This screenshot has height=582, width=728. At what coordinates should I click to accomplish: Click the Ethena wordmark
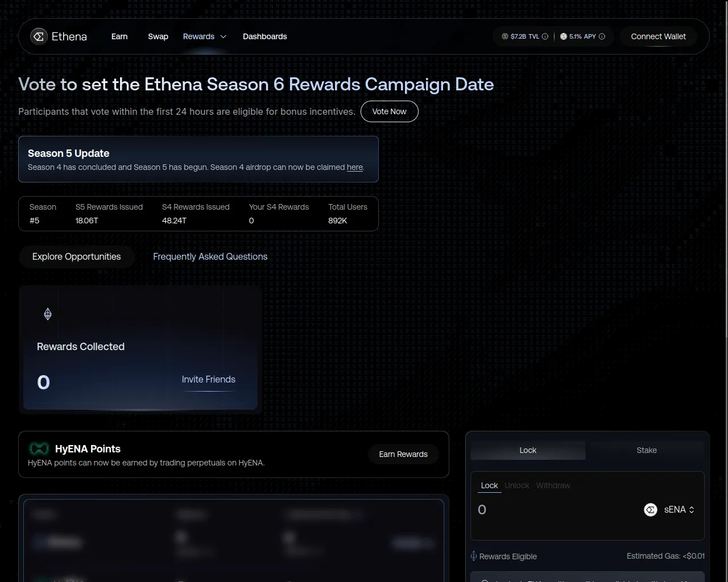(x=69, y=36)
